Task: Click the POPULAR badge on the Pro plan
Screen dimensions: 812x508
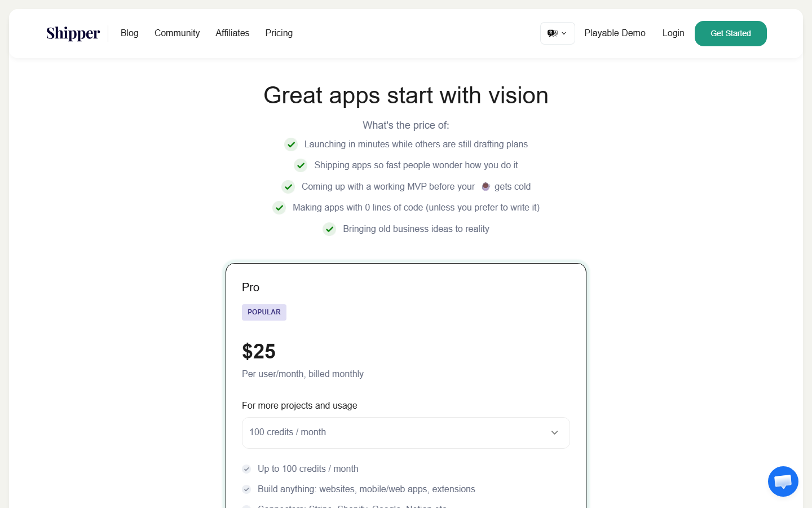Action: pyautogui.click(x=264, y=312)
